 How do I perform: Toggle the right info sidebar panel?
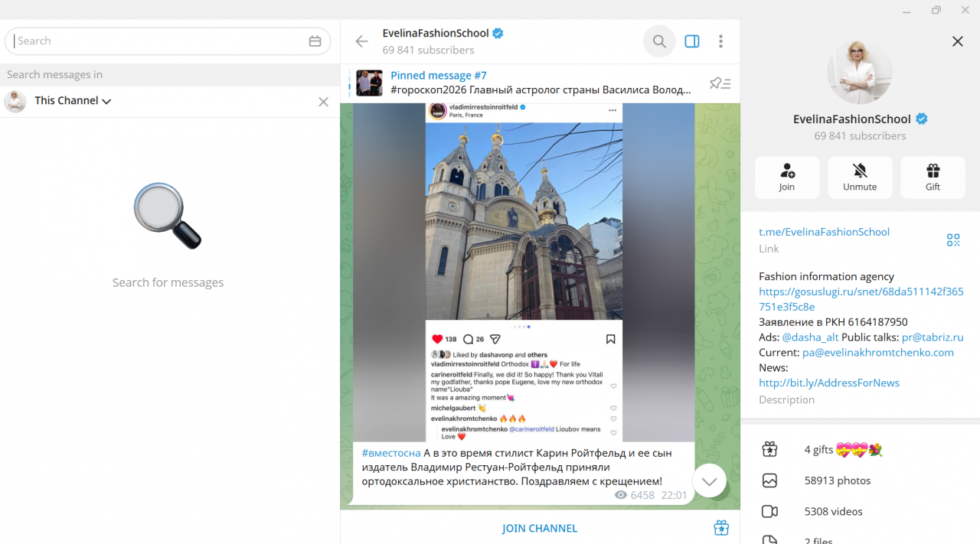tap(692, 41)
